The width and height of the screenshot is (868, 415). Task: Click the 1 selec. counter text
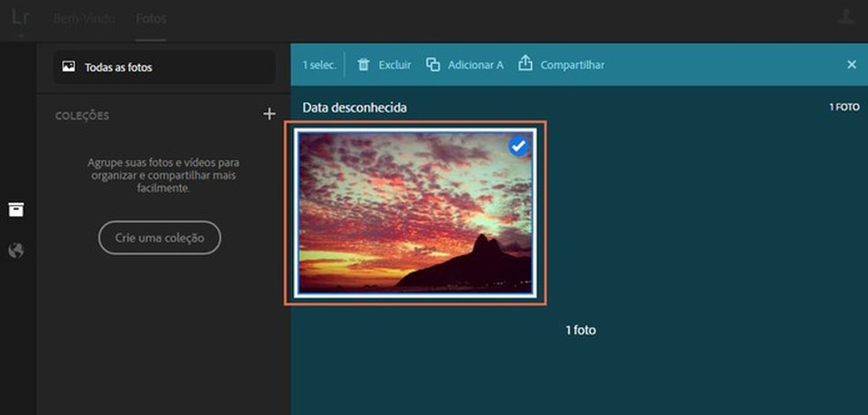[319, 65]
